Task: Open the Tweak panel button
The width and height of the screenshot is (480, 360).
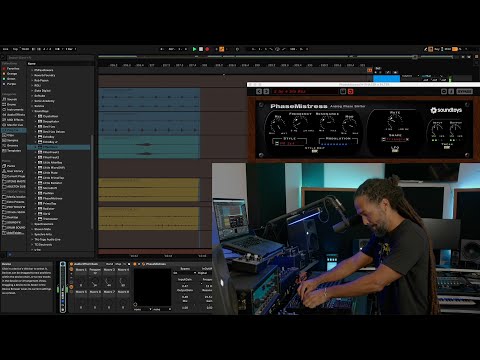Action: click(x=447, y=147)
